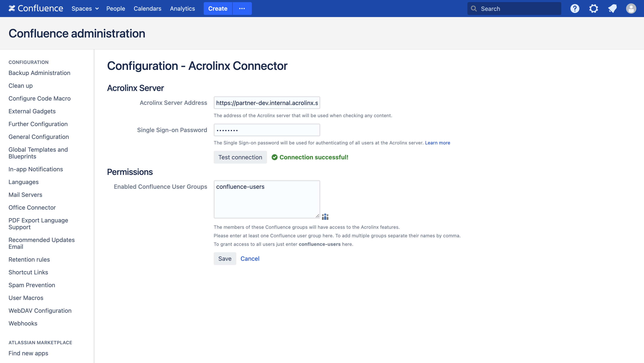Open the Learn more link
The image size is (644, 363).
pyautogui.click(x=437, y=143)
